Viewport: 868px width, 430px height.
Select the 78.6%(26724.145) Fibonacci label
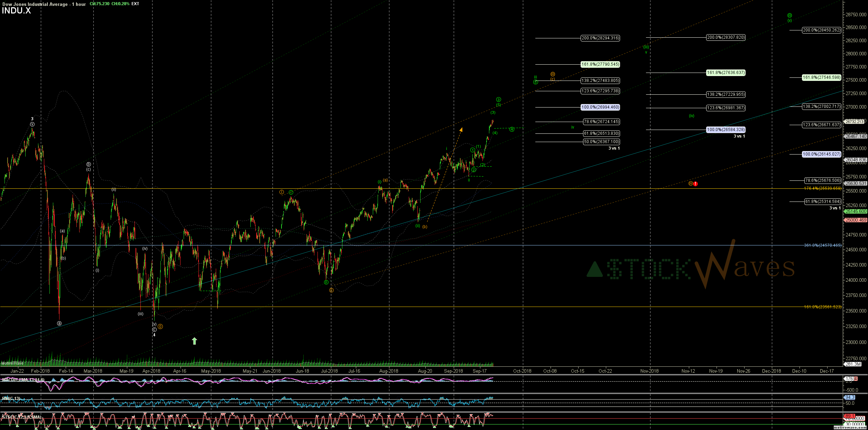tap(601, 122)
